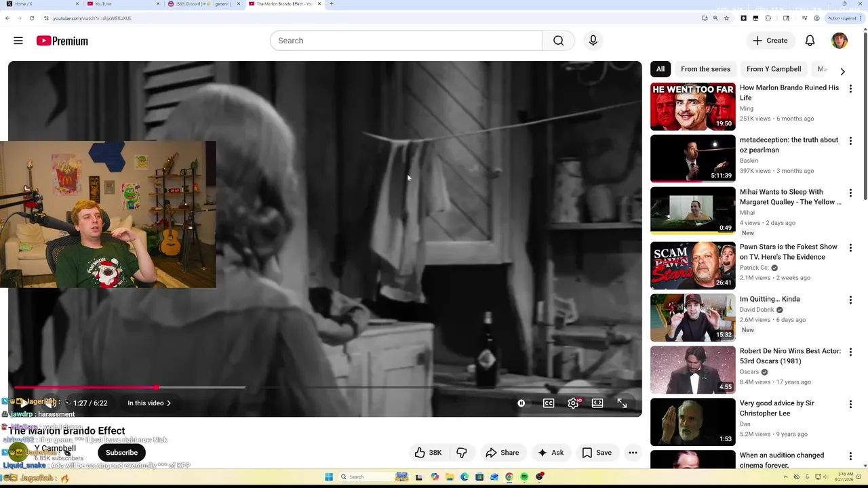This screenshot has width=868, height=488.
Task: Go back in browser history
Action: (7, 18)
